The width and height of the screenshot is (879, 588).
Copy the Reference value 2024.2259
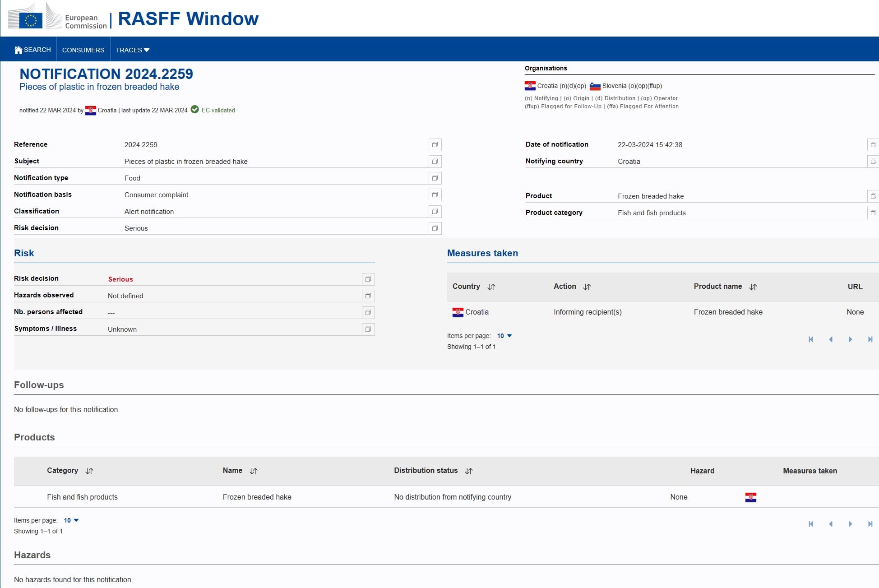pos(435,145)
